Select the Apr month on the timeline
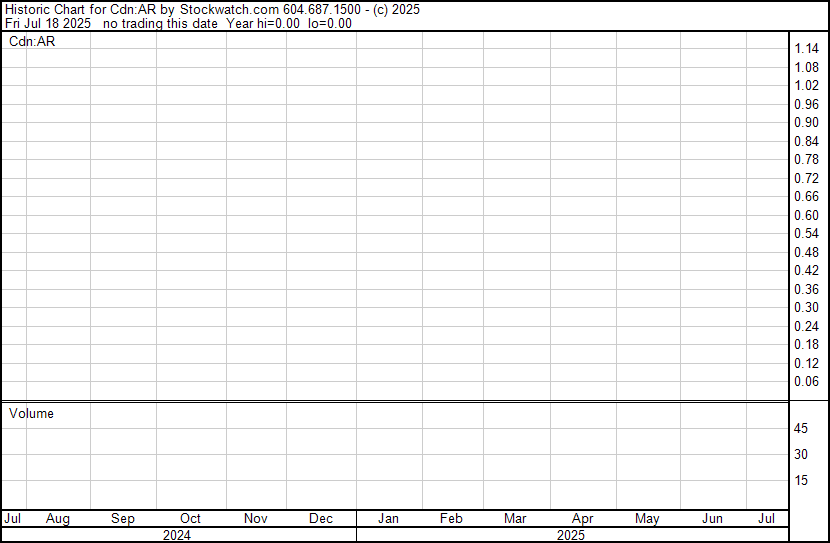Screen dimensions: 830x543 point(582,519)
